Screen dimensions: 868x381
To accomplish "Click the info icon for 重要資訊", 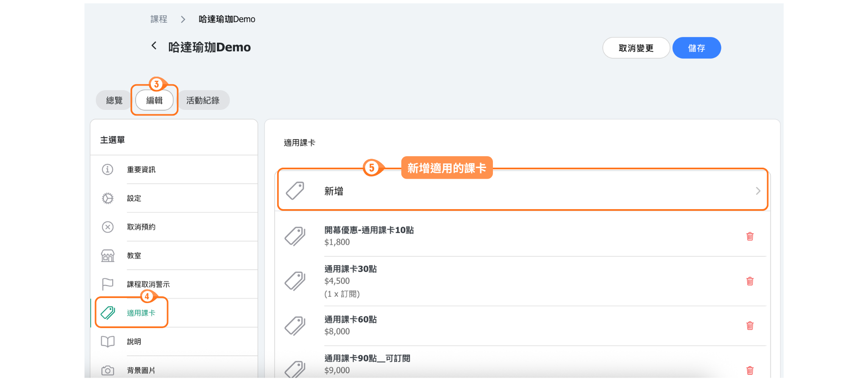I will coord(108,169).
